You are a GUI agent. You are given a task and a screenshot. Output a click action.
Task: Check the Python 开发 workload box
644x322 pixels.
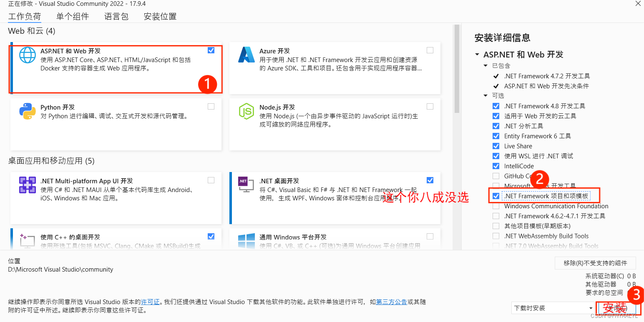coord(211,107)
